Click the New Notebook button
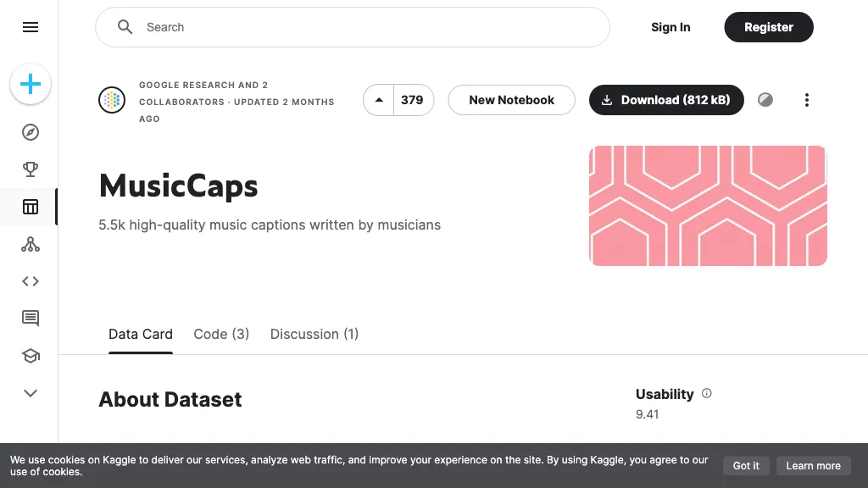The height and width of the screenshot is (488, 868). click(511, 100)
